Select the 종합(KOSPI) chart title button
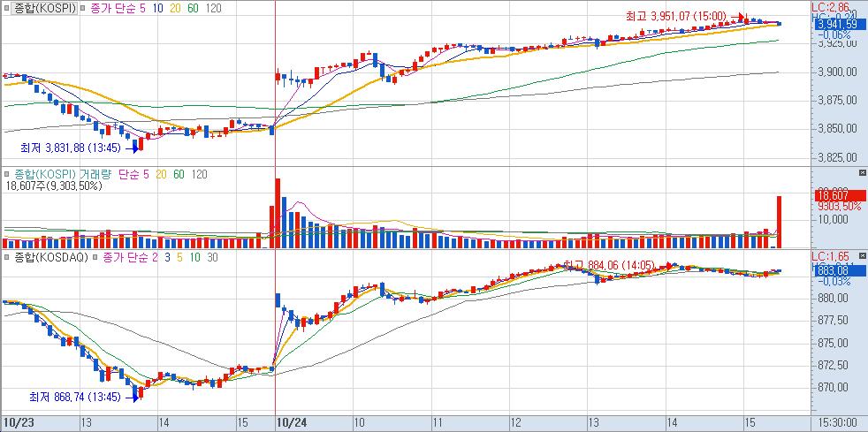This screenshot has height=432, width=868. coord(45,9)
